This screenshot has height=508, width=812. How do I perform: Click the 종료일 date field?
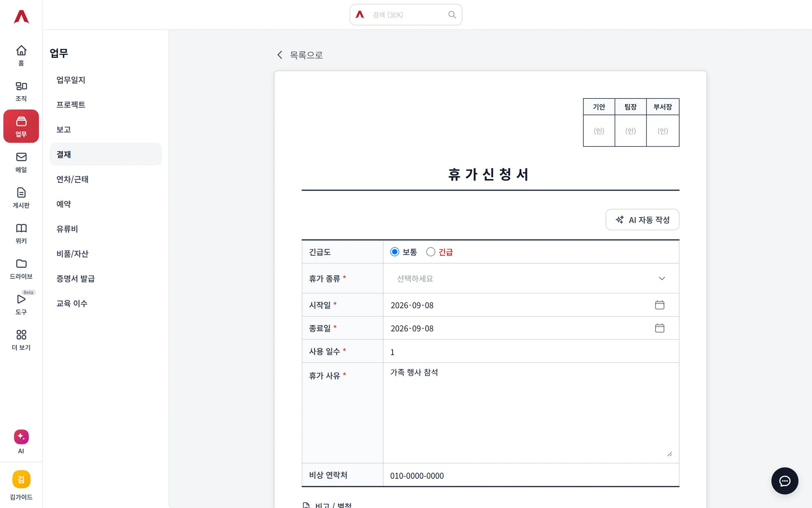[531, 328]
